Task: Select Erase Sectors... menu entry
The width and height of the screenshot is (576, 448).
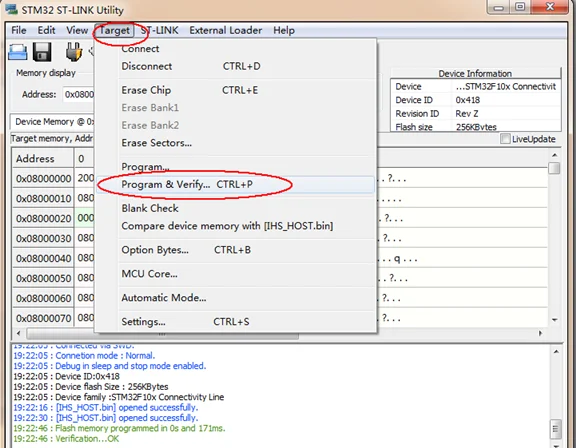Action: 235,143
